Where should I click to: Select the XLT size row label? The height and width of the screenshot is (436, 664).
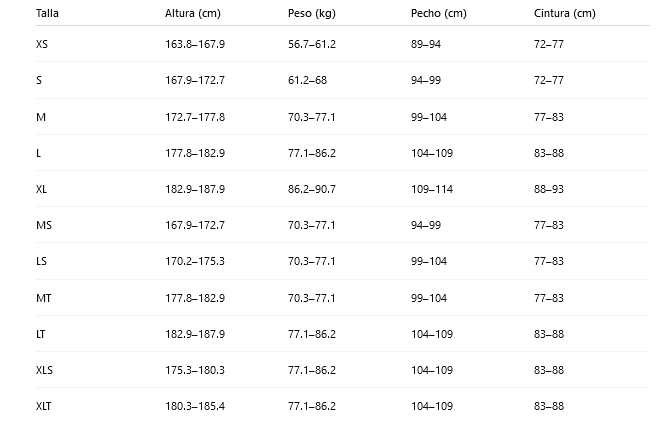coord(44,406)
